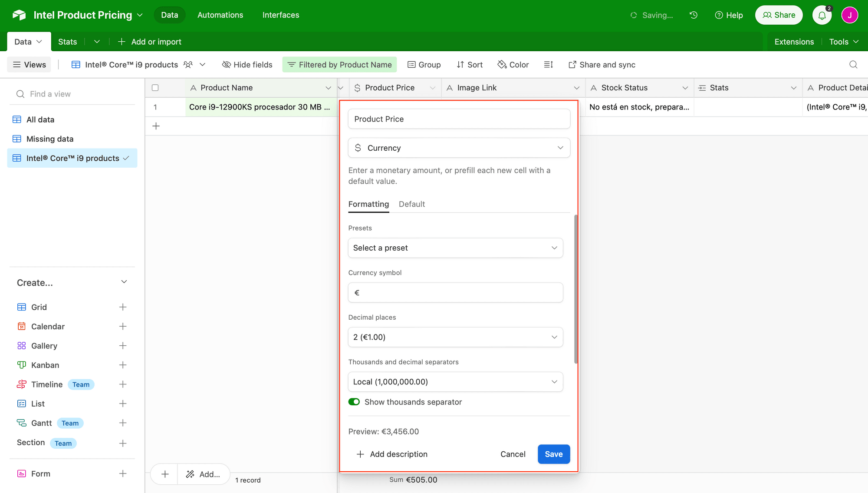Select the checkbox on row 1
The height and width of the screenshot is (493, 868).
click(x=155, y=106)
